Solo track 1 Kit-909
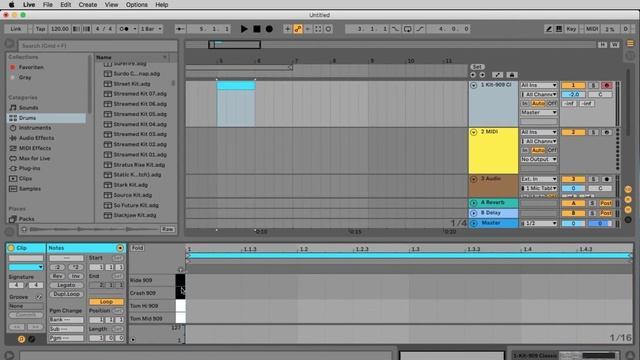 [x=593, y=85]
